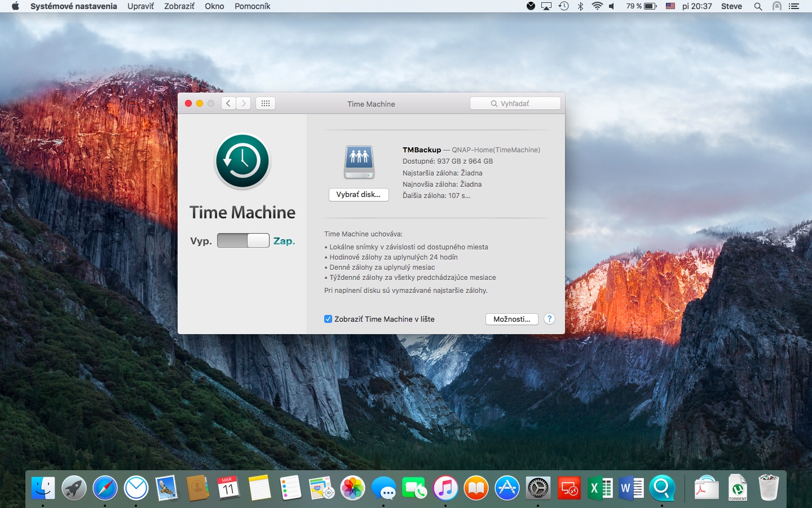Open the Zobraziť menu
This screenshot has height=508, width=812.
[x=179, y=6]
